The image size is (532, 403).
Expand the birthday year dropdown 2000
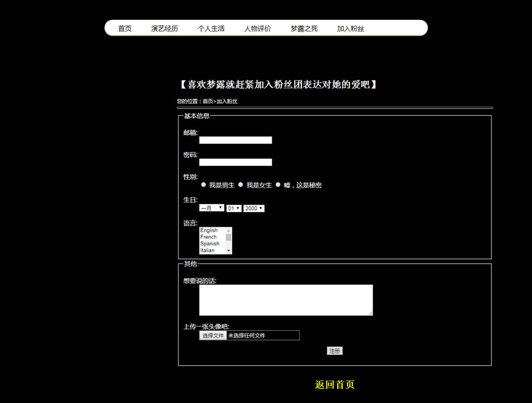pyautogui.click(x=254, y=208)
